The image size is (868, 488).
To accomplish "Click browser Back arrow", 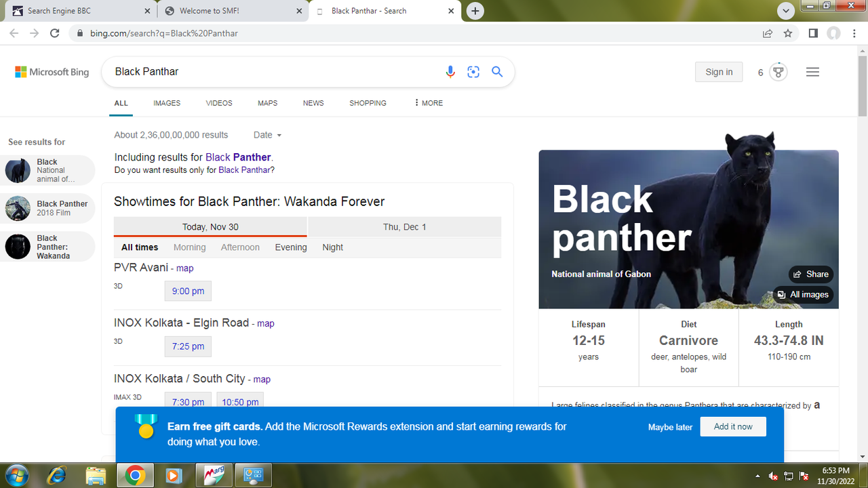I will [14, 33].
